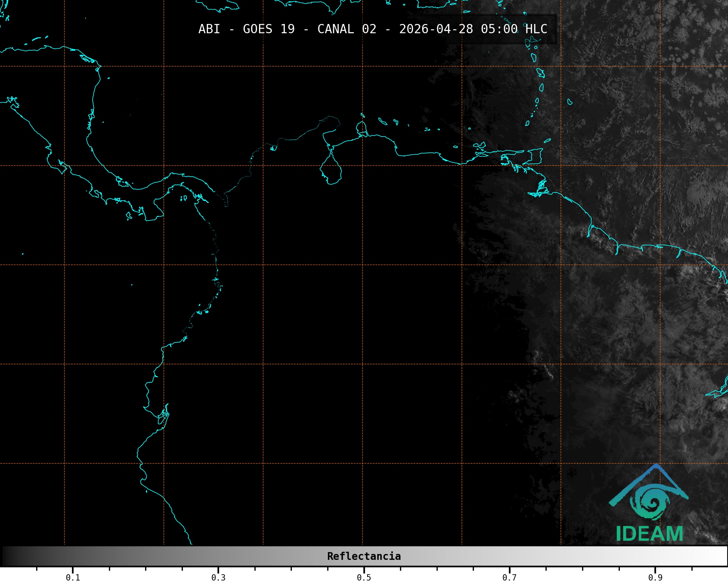Click the 0.9 tick label on the colorbar
The image size is (728, 582).
(655, 577)
